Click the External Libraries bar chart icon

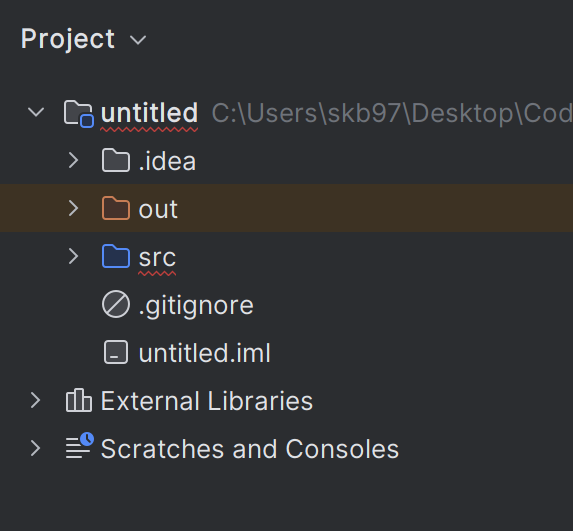pyautogui.click(x=79, y=401)
